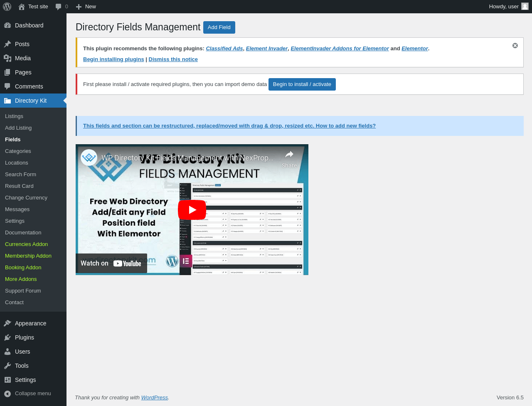Open the Currencies Addon menu item
532x406 pixels.
(26, 244)
